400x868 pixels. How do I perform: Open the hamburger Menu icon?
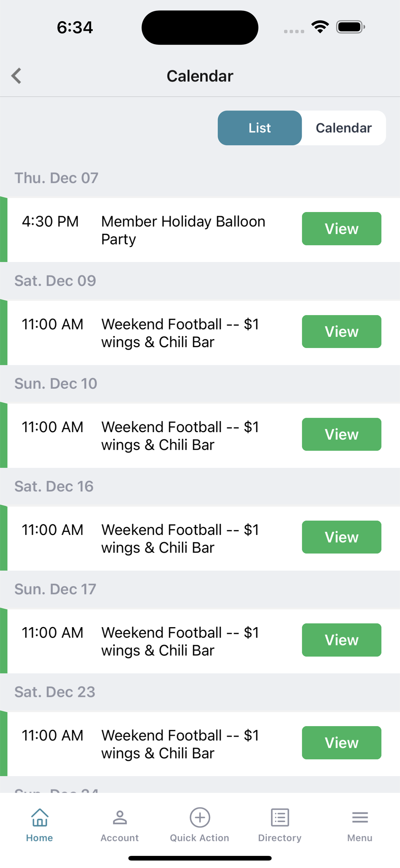click(x=360, y=817)
